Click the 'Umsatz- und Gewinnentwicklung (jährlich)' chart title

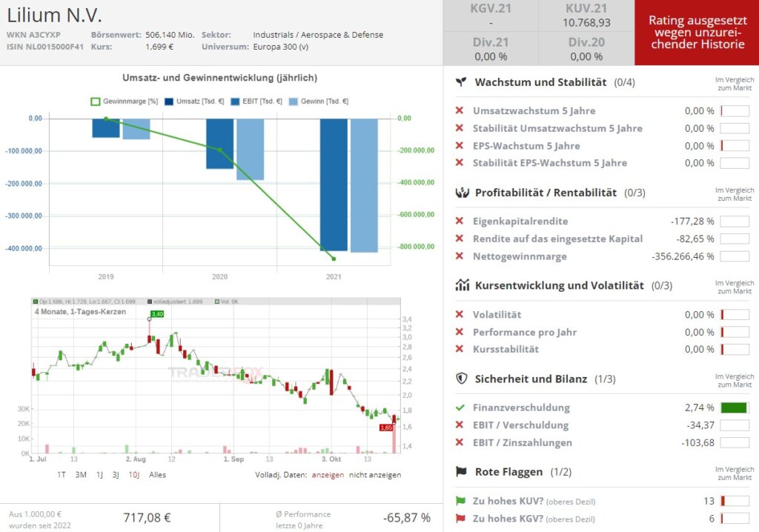tap(219, 78)
